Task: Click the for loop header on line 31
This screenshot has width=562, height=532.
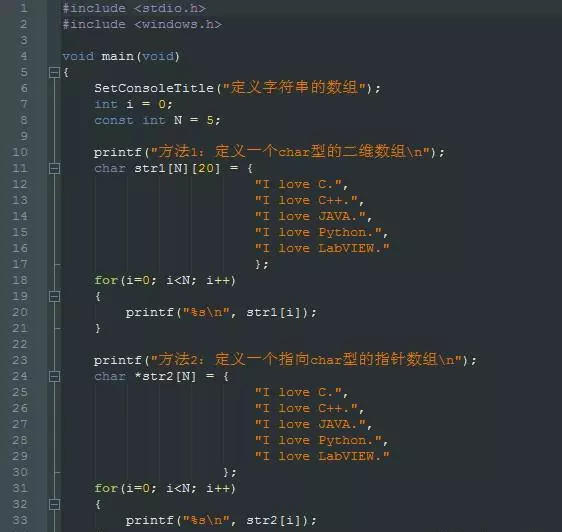Action: click(165, 488)
